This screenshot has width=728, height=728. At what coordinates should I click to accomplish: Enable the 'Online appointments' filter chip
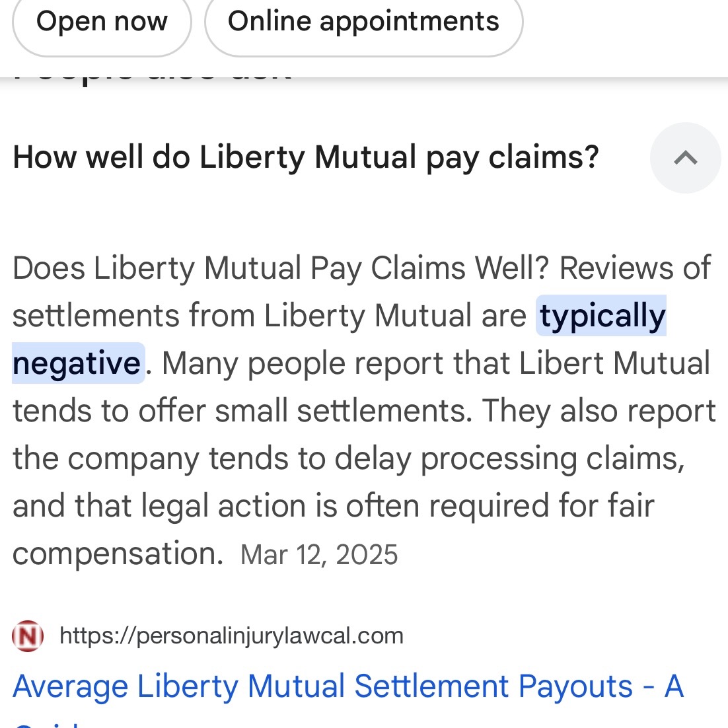point(363,21)
